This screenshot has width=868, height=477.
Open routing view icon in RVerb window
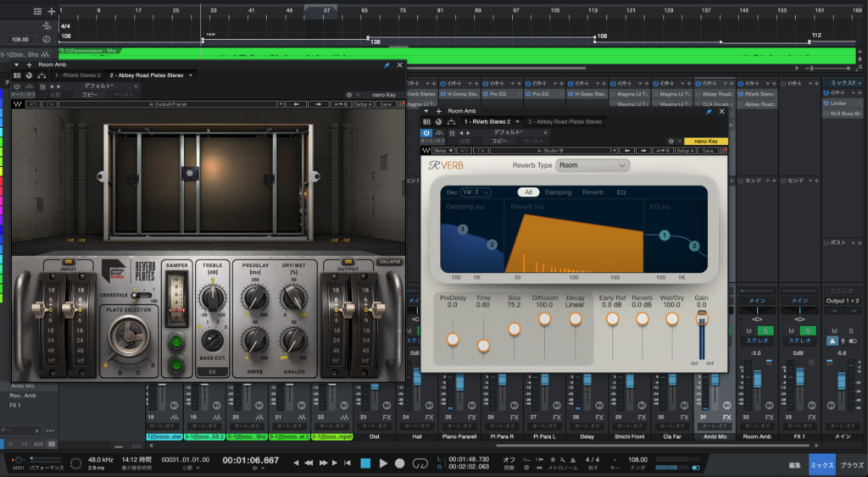(451, 122)
